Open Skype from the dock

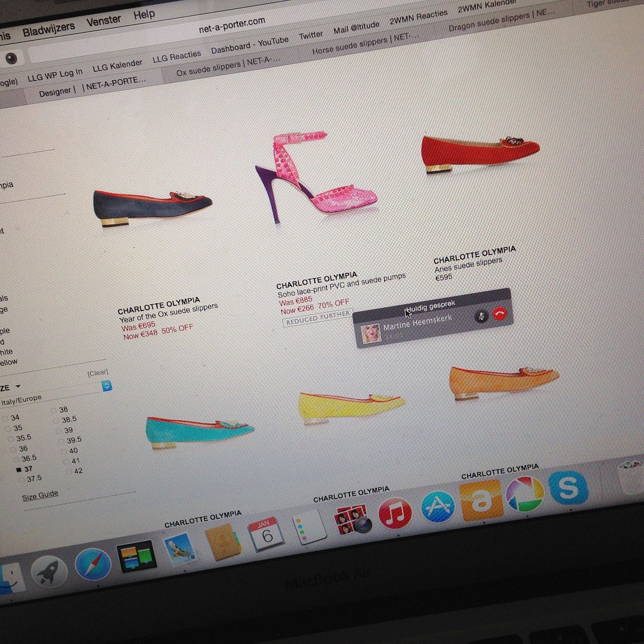(569, 487)
